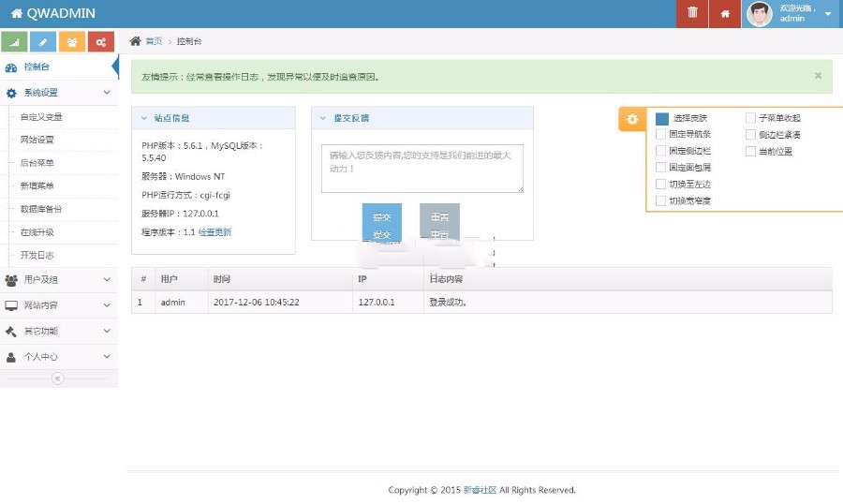Click the green signal chart shortcut icon

point(14,42)
